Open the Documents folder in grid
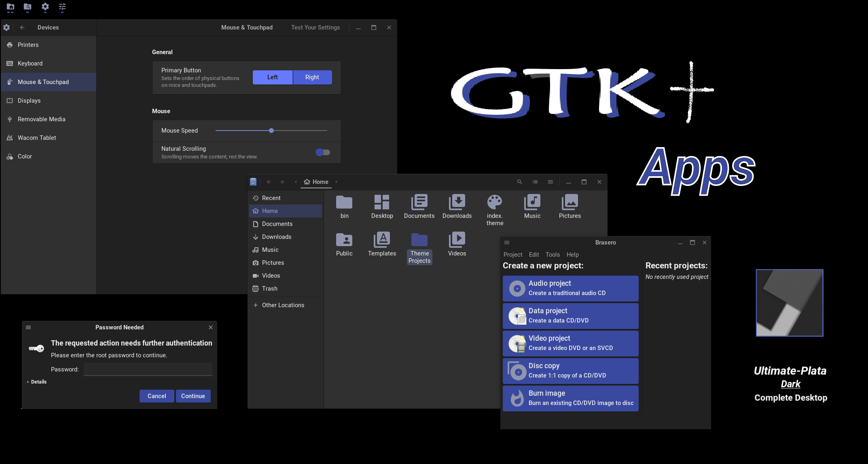Image resolution: width=868 pixels, height=464 pixels. coord(419,207)
